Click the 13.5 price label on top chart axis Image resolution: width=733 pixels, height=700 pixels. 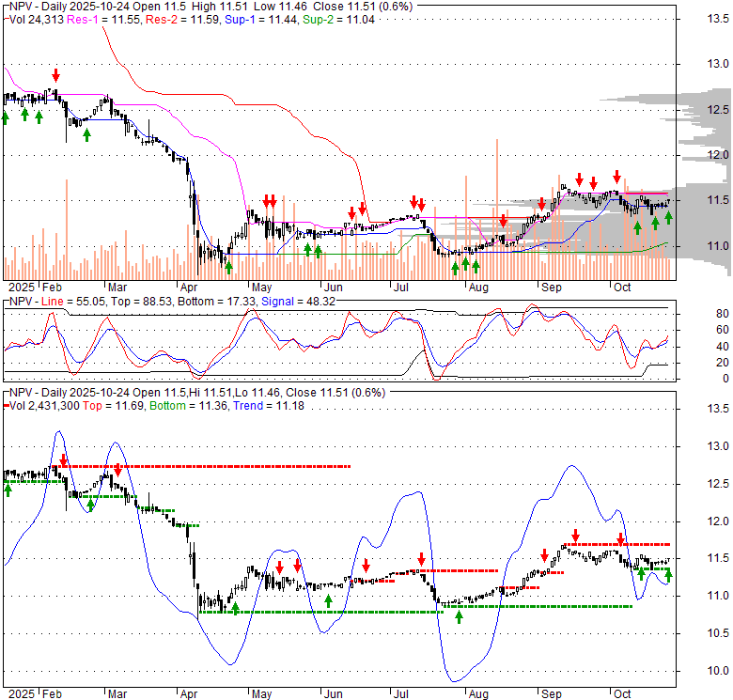click(718, 19)
